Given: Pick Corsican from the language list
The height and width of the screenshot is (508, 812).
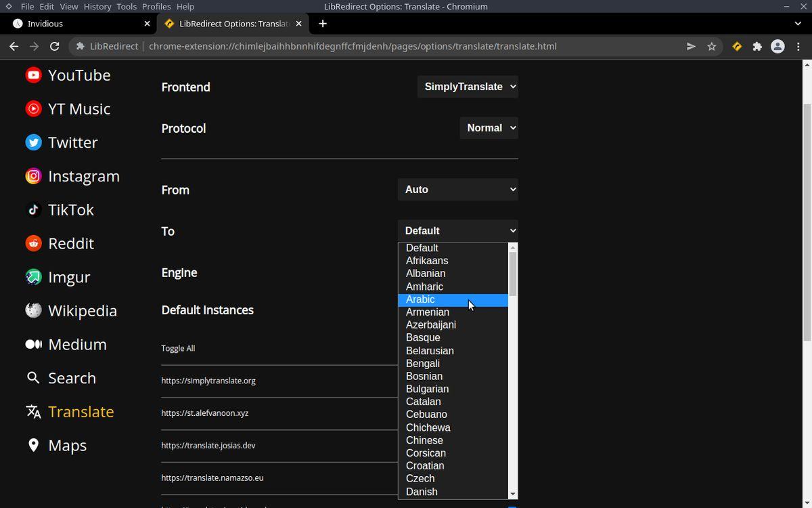Looking at the screenshot, I should pyautogui.click(x=453, y=453).
